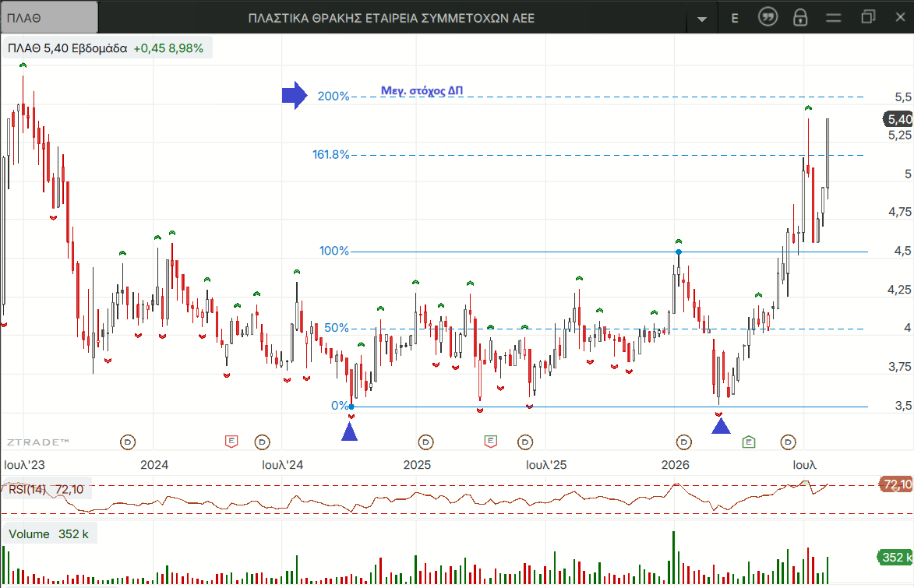Select the 100% Fibonacci level label
Screen dimensions: 914x588
coord(334,251)
